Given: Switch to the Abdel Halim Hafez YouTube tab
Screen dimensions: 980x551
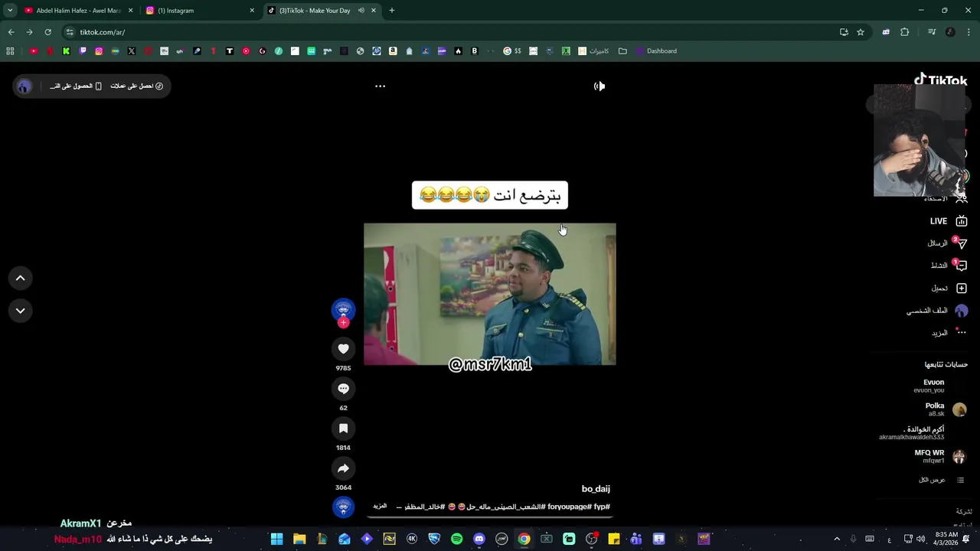Looking at the screenshot, I should (79, 11).
